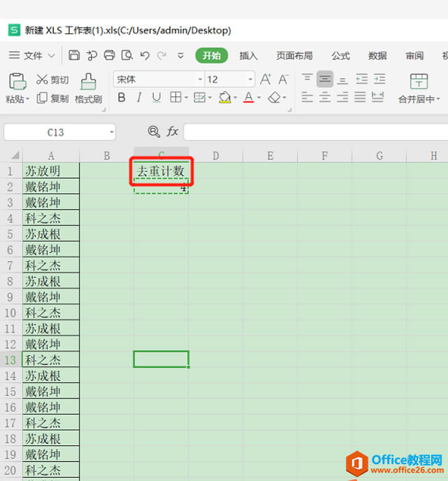Viewport: 448px width, 481px height.
Task: Select column E header
Action: (270, 155)
